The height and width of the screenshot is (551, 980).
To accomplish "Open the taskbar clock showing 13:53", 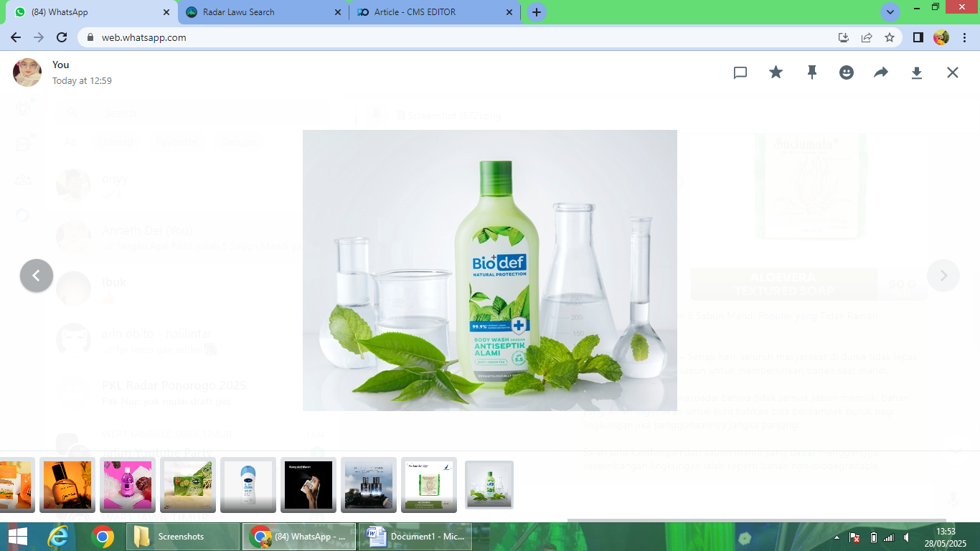I will 946,537.
